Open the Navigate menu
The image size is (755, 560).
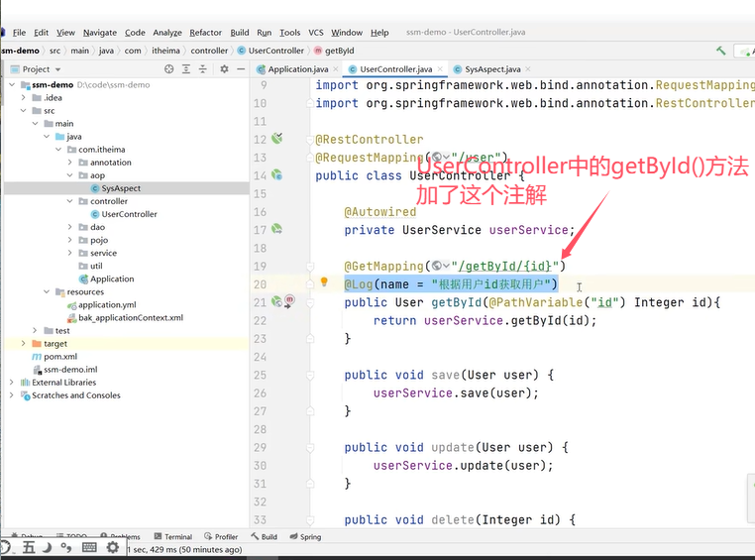[x=100, y=33]
